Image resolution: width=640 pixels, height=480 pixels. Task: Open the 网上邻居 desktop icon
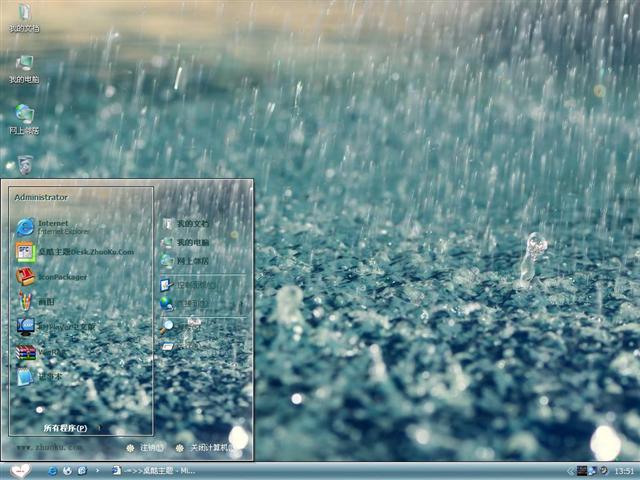coord(24,120)
